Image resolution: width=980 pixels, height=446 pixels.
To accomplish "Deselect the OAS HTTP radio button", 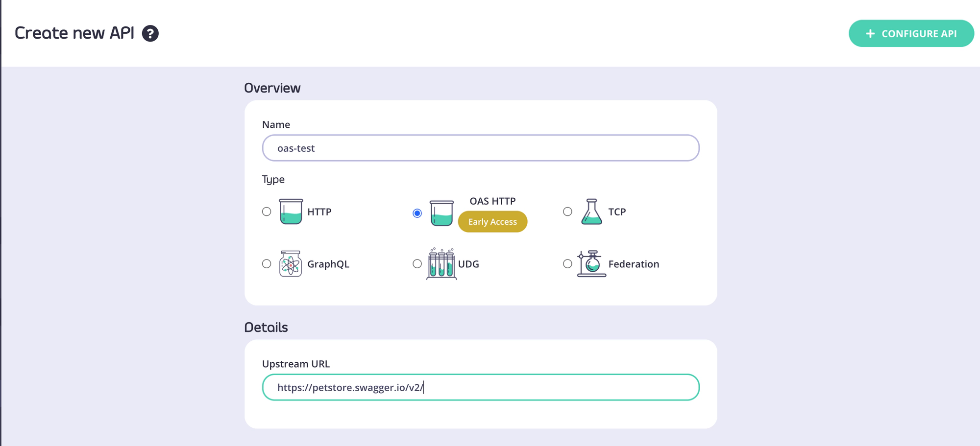I will click(x=417, y=213).
